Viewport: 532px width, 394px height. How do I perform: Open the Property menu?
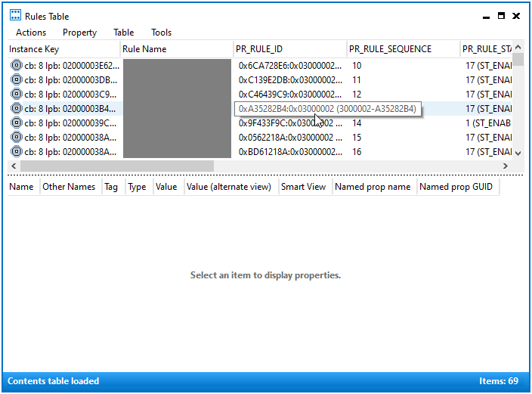coord(79,33)
